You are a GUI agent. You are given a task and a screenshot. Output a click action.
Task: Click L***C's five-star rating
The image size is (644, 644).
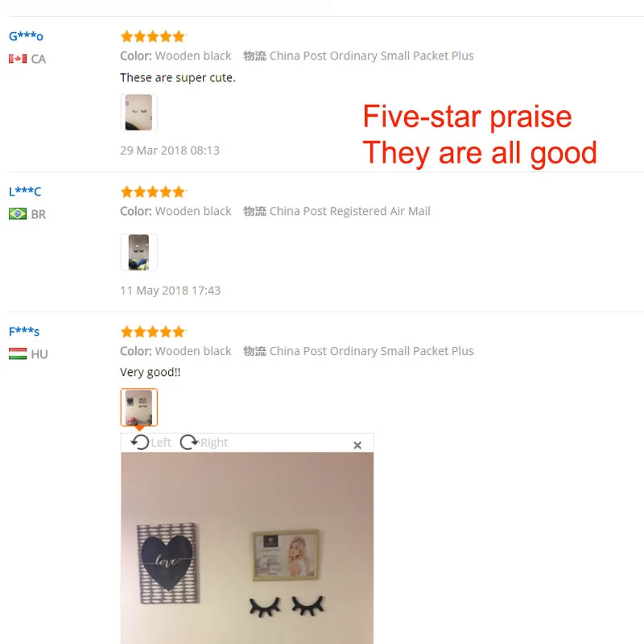(153, 192)
